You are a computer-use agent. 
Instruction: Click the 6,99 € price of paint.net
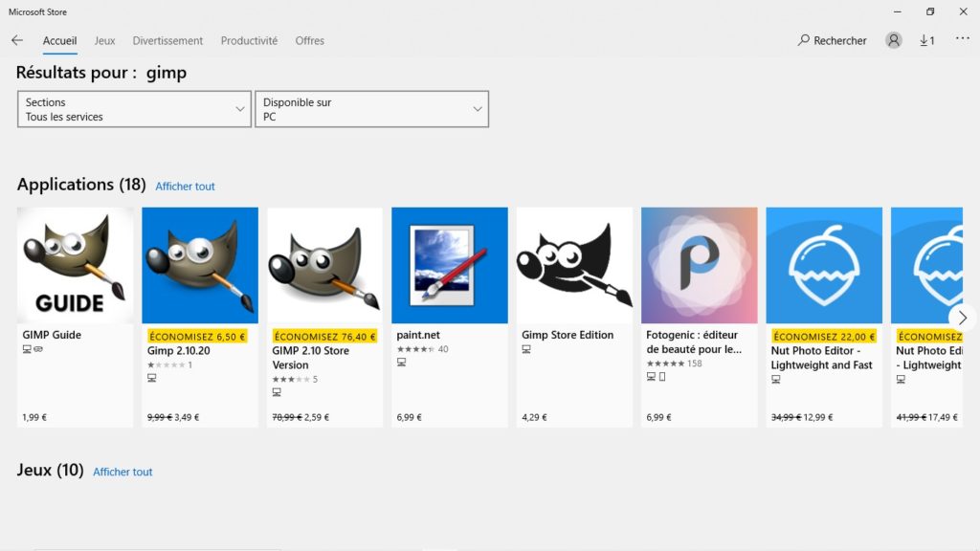click(409, 417)
